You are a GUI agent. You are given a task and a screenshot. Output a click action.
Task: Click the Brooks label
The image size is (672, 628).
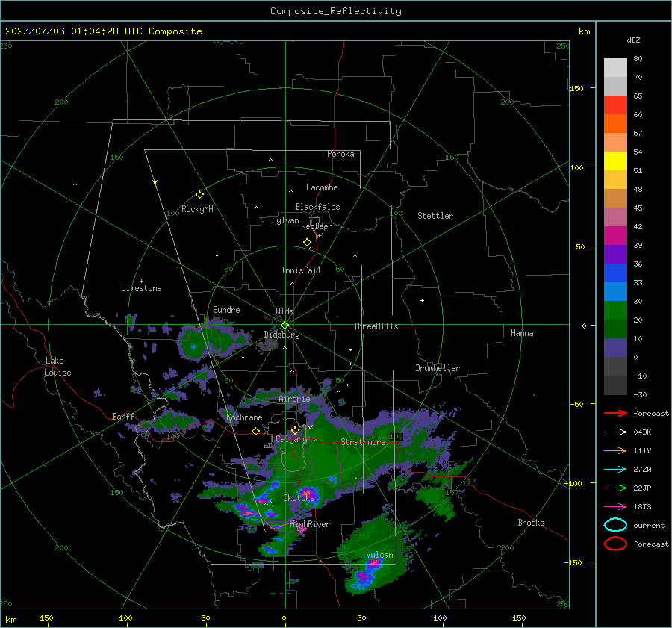click(x=531, y=523)
